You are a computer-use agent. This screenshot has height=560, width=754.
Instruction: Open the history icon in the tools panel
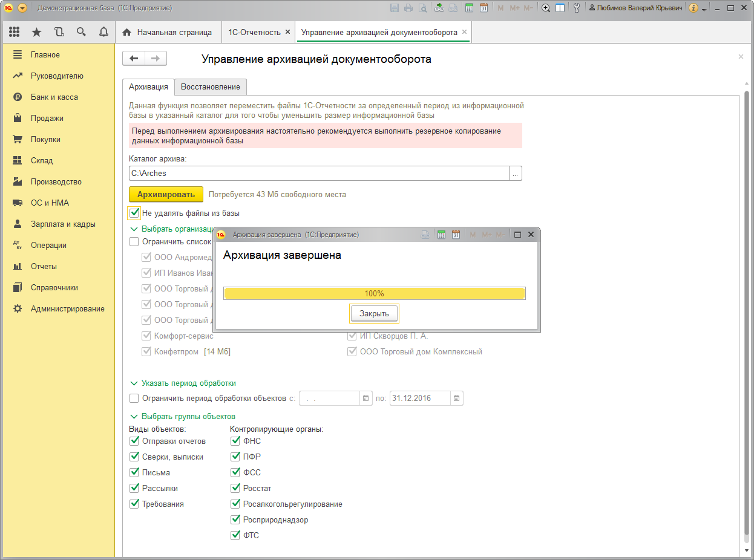pyautogui.click(x=59, y=32)
